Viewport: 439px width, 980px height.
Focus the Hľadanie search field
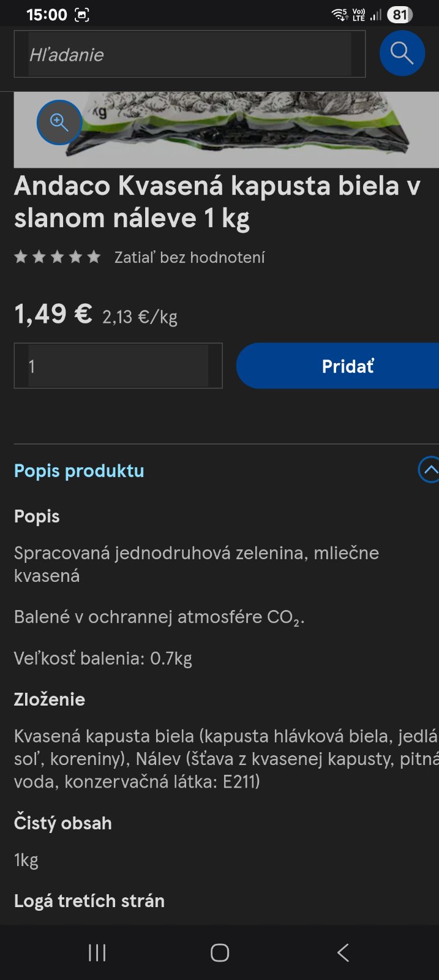189,55
